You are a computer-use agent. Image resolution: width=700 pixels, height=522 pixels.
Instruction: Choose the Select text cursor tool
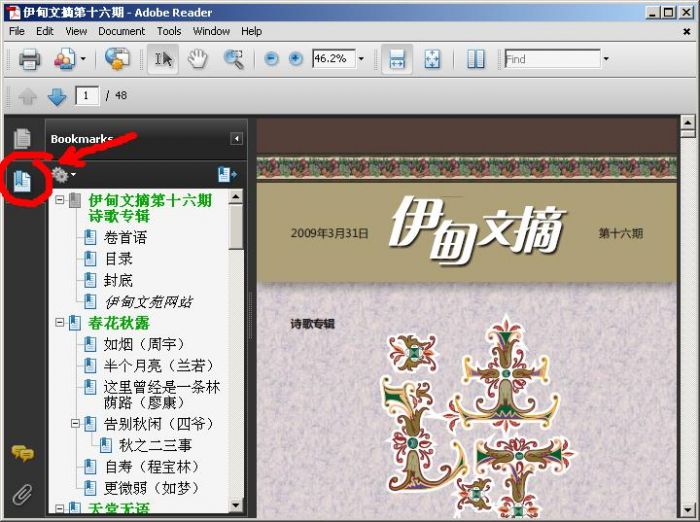click(x=163, y=59)
